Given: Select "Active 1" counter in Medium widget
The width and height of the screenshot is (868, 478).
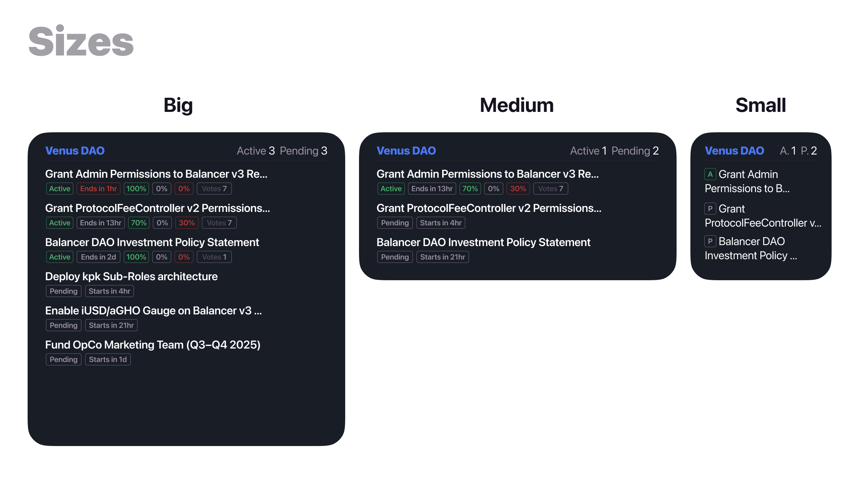Looking at the screenshot, I should (x=588, y=150).
